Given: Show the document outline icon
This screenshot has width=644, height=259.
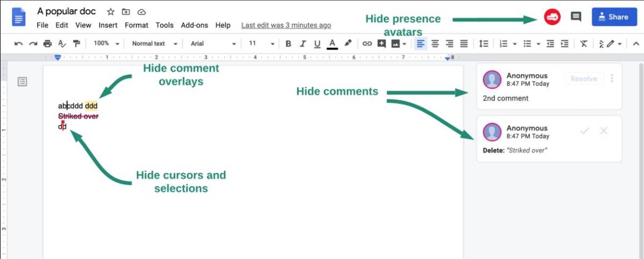Looking at the screenshot, I should (x=22, y=82).
